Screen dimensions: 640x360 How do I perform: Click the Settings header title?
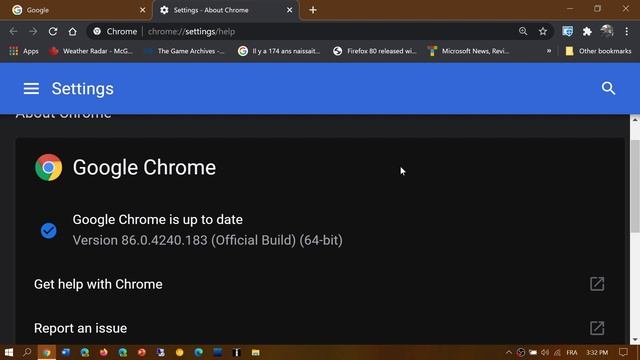point(82,89)
